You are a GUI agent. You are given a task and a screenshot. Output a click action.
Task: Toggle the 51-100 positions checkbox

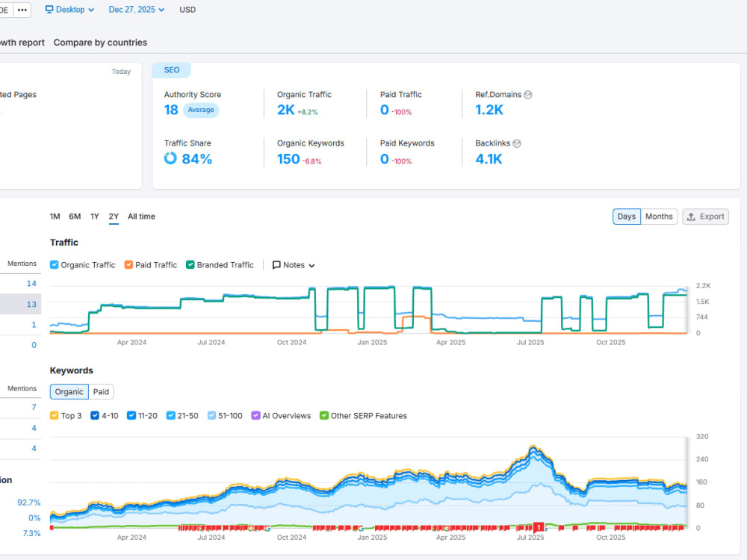[x=211, y=415]
